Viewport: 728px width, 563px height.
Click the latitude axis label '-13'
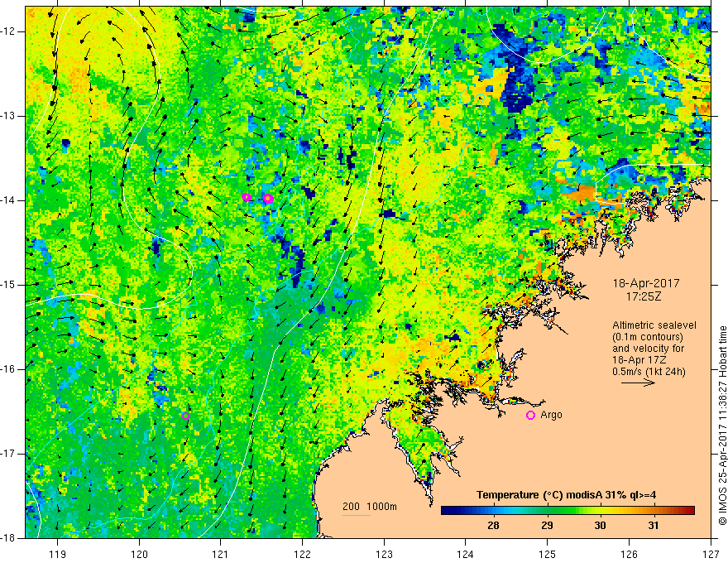click(8, 116)
